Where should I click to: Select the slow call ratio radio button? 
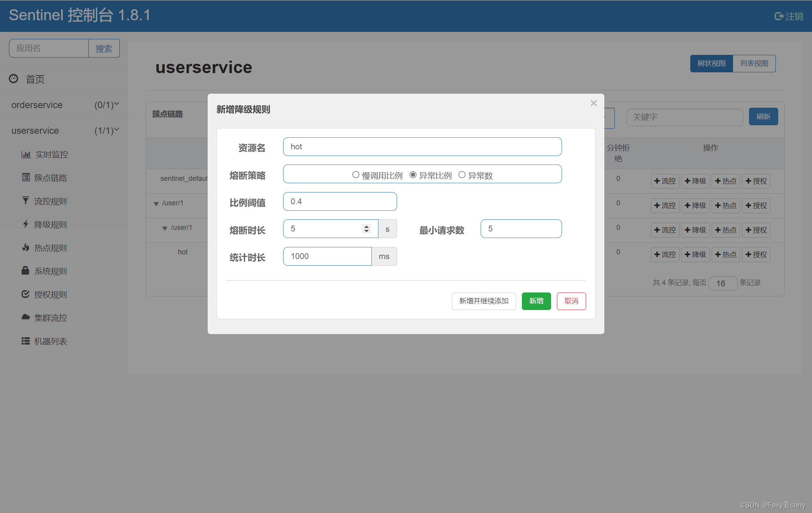355,175
